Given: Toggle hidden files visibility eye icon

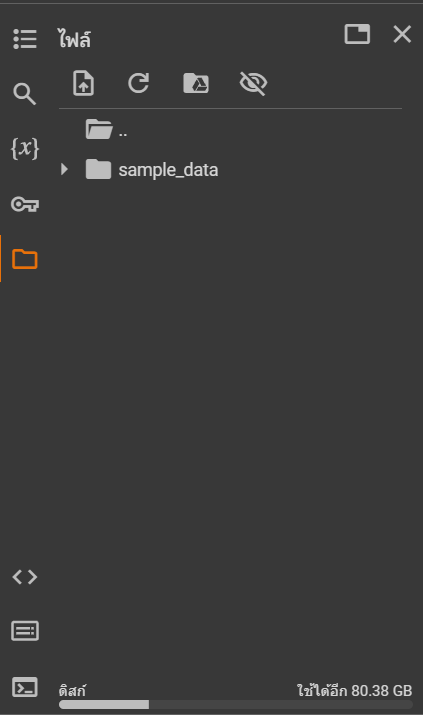Looking at the screenshot, I should pos(253,83).
